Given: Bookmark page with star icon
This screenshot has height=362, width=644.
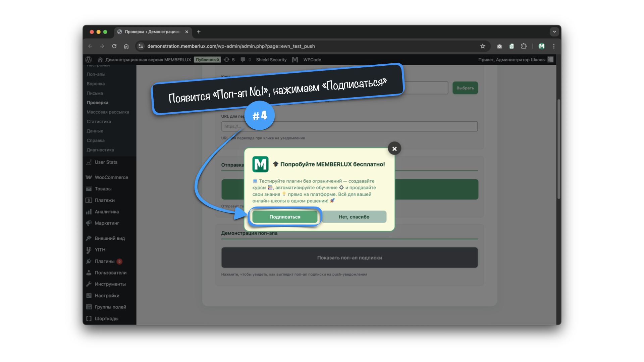Looking at the screenshot, I should pos(483,46).
